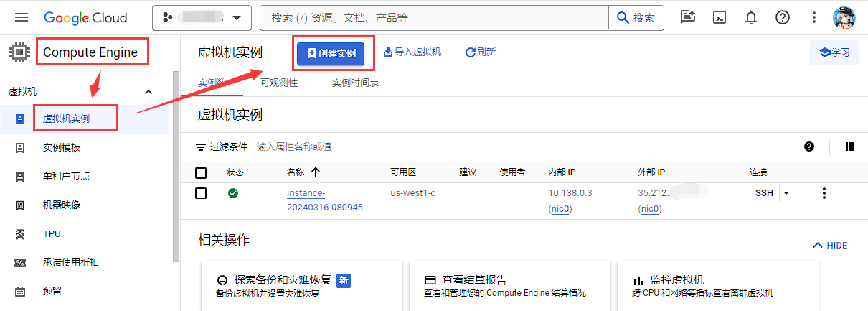Screen dimensions: 868x311
Task: Open the Gemini chat spark icon
Action: (688, 17)
